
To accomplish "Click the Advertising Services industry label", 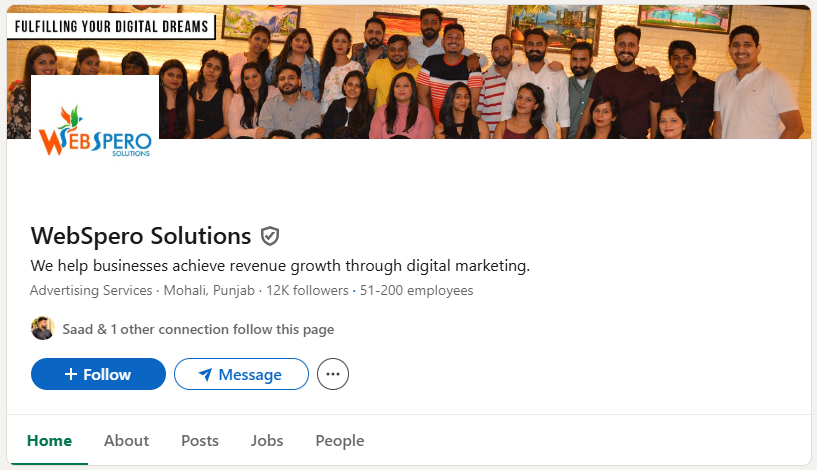I will click(x=90, y=291).
